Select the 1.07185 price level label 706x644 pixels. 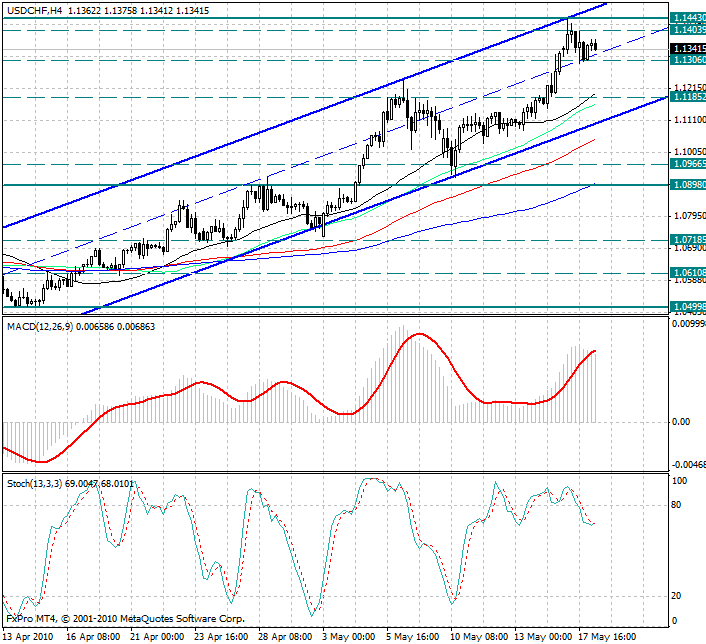688,240
